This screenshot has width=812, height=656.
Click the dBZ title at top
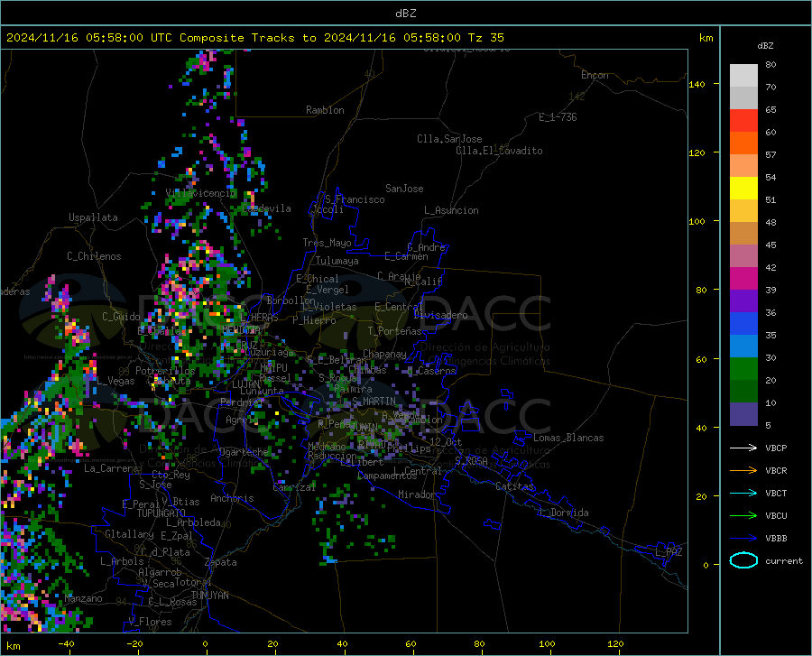point(405,14)
